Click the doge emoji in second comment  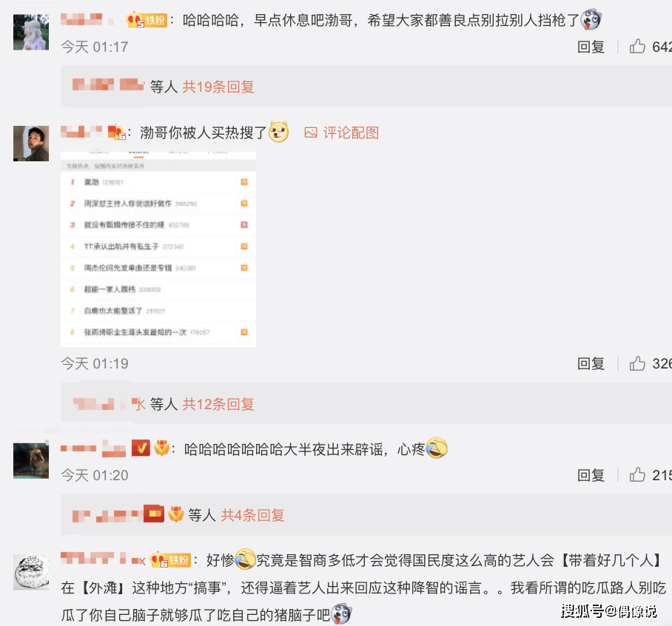pos(278,132)
